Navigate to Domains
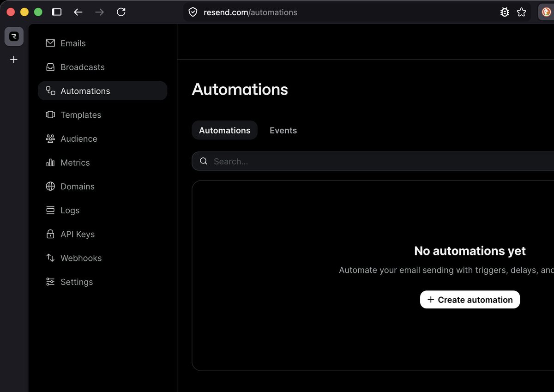The width and height of the screenshot is (554, 392). click(102, 187)
